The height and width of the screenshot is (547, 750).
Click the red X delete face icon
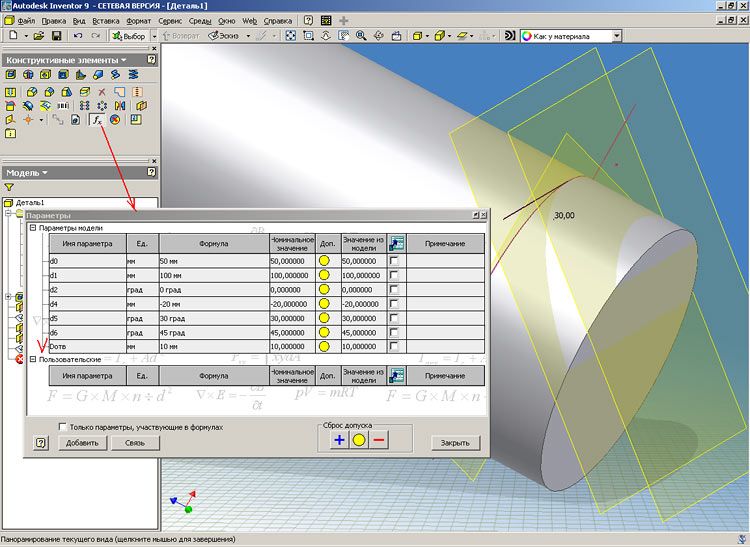[101, 92]
